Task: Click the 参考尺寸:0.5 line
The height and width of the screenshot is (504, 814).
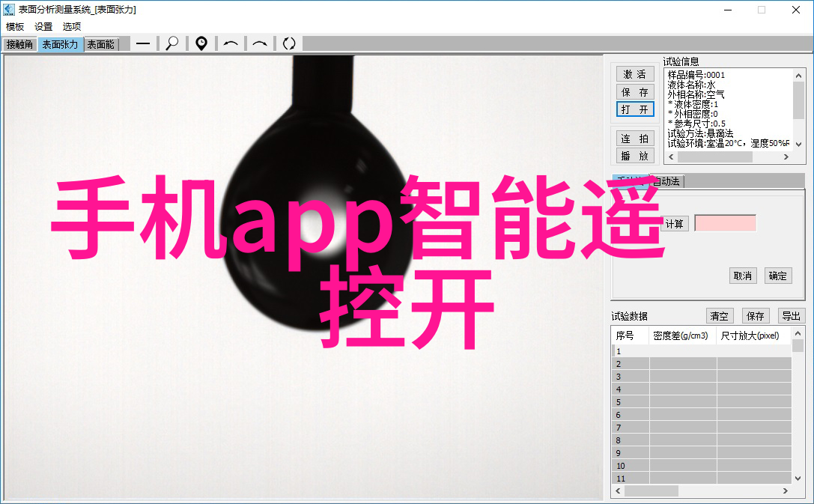Action: (x=696, y=124)
